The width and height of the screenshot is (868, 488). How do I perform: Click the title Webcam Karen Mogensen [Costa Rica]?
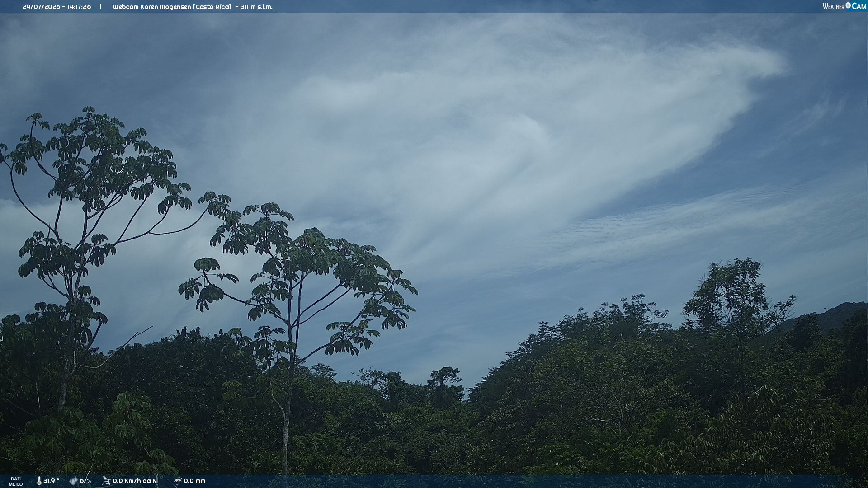172,7
